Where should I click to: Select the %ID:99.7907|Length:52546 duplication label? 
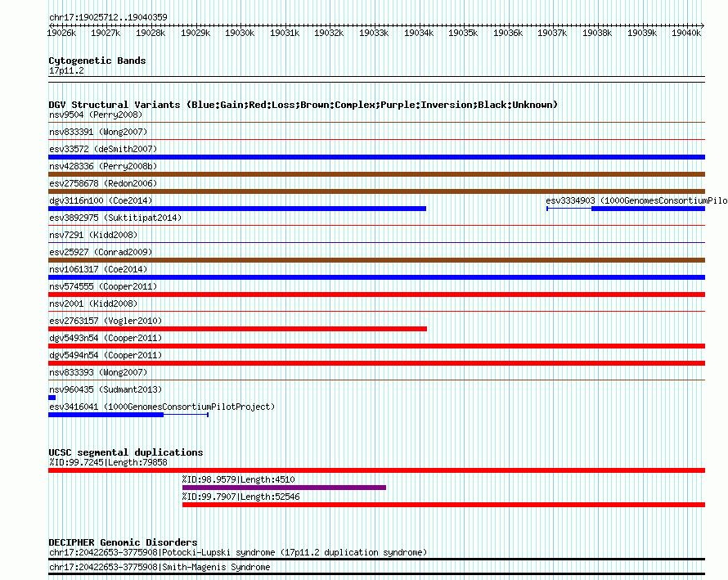pos(241,497)
